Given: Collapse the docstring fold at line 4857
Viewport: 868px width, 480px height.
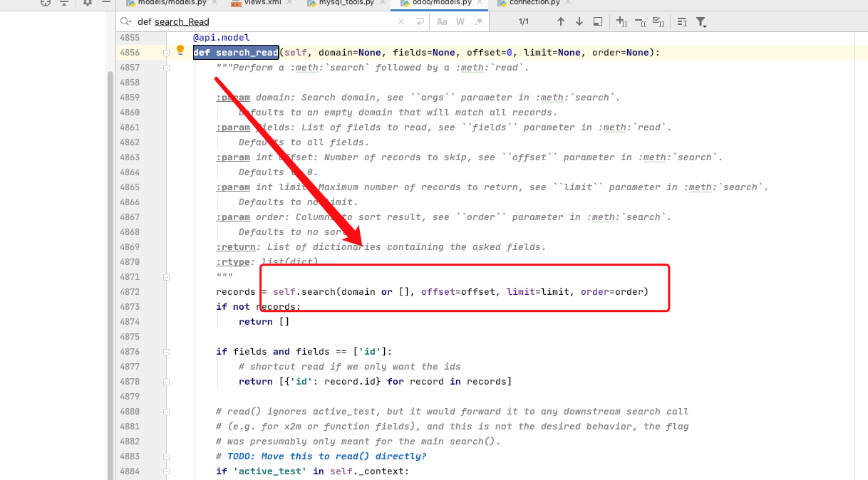Looking at the screenshot, I should click(166, 68).
